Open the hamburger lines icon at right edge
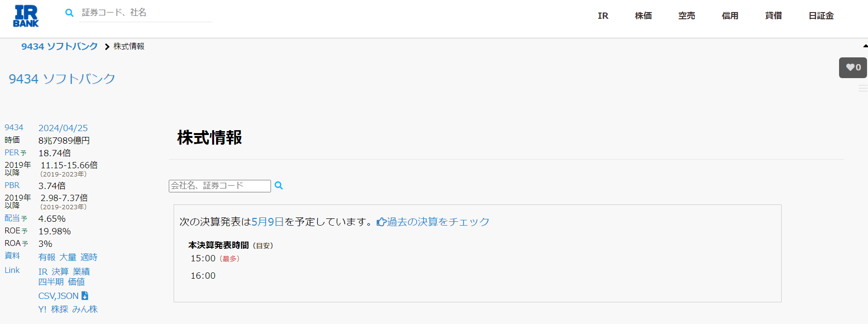Viewport: 868px width, 324px height. pos(863,89)
